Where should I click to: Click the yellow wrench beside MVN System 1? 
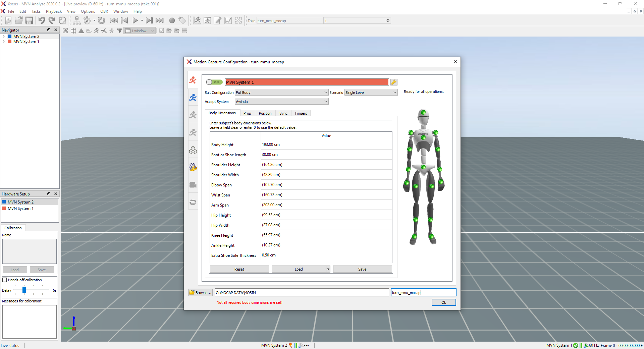[394, 82]
